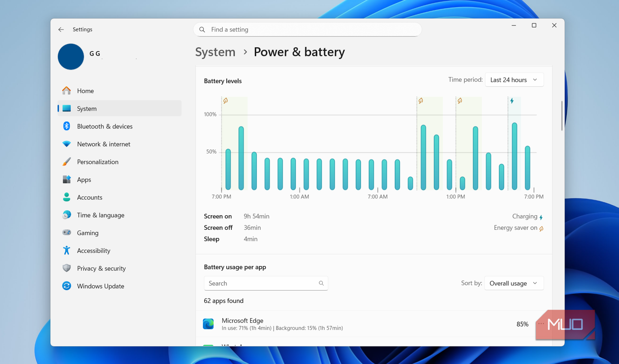Open Time period Last 24 hours dropdown
This screenshot has width=619, height=364.
pos(514,80)
